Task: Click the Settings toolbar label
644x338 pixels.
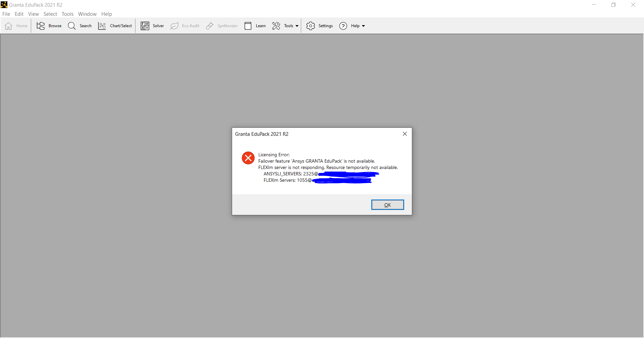Action: (325, 26)
